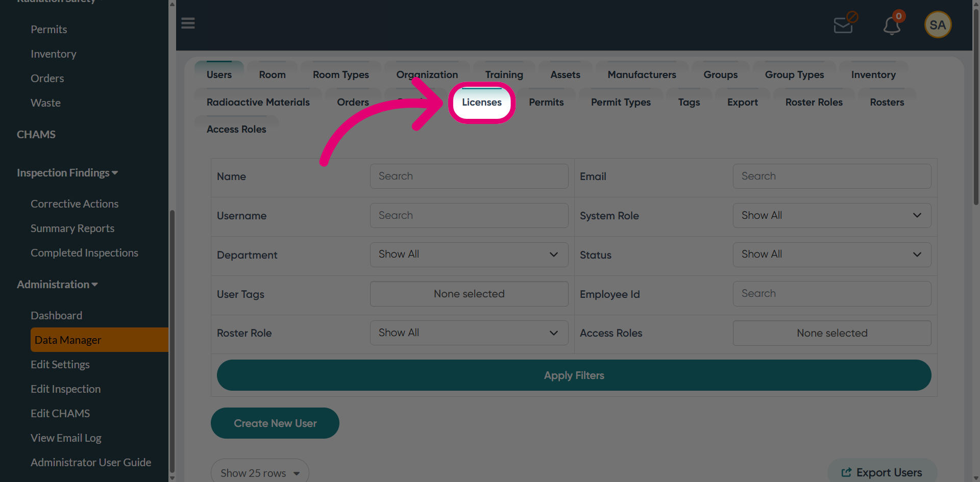Open the Access Roles multi-select
The image size is (980, 482).
(x=832, y=333)
